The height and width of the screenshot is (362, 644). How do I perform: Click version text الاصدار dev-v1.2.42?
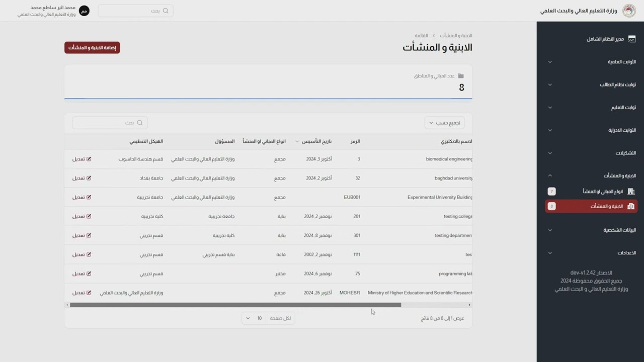tap(591, 273)
